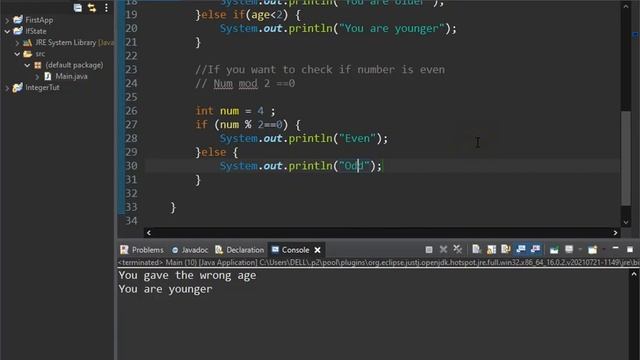Click the IfState project folder icon

pos(18,31)
